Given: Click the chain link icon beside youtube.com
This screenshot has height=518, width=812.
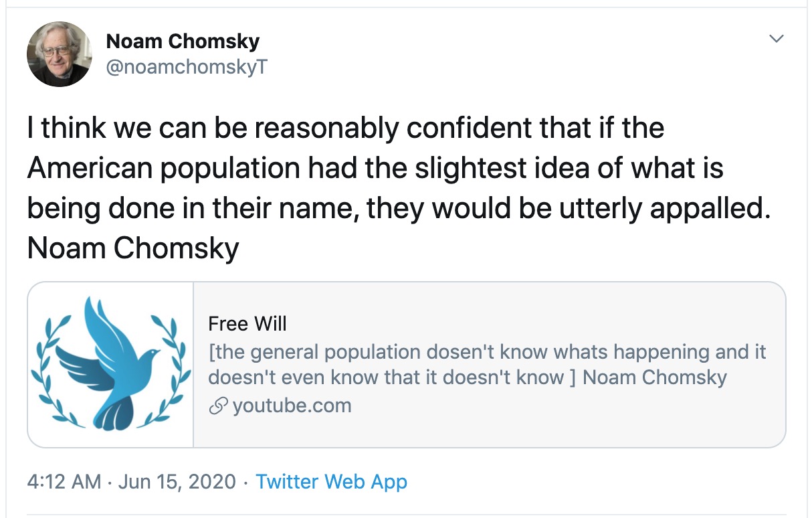Looking at the screenshot, I should point(217,406).
